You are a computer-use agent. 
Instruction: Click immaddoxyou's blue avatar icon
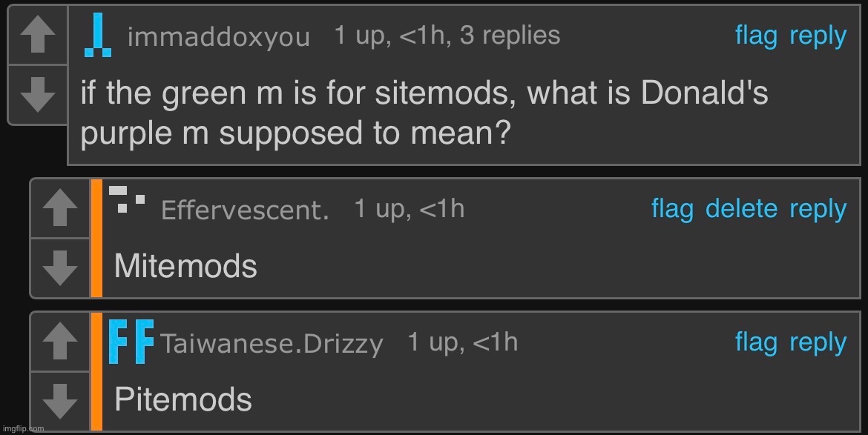(x=98, y=36)
